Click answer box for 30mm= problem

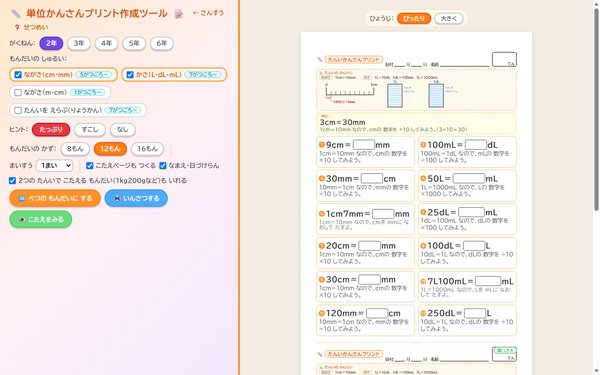click(372, 178)
